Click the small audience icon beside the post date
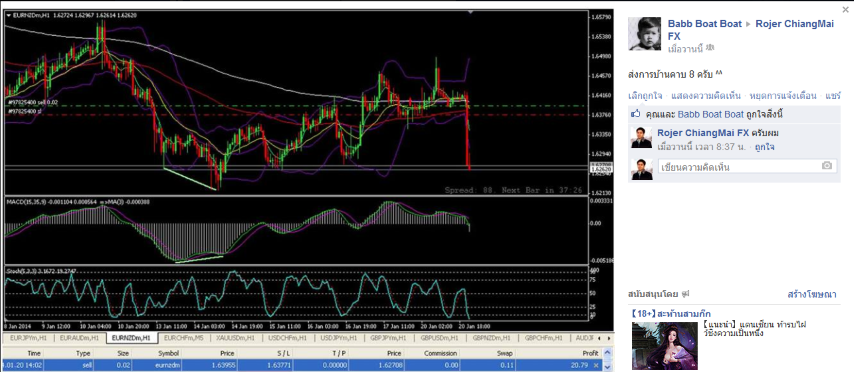Screen dimensions: 854x372 coord(709,48)
